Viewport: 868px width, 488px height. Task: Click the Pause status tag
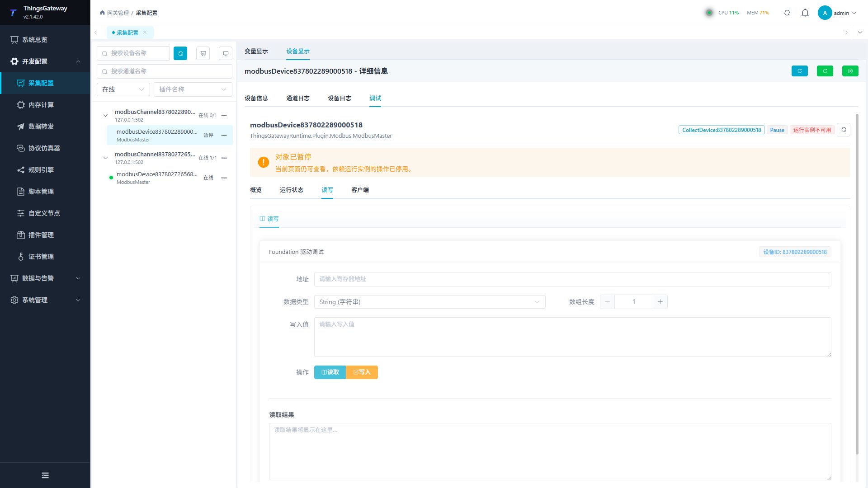coord(777,130)
